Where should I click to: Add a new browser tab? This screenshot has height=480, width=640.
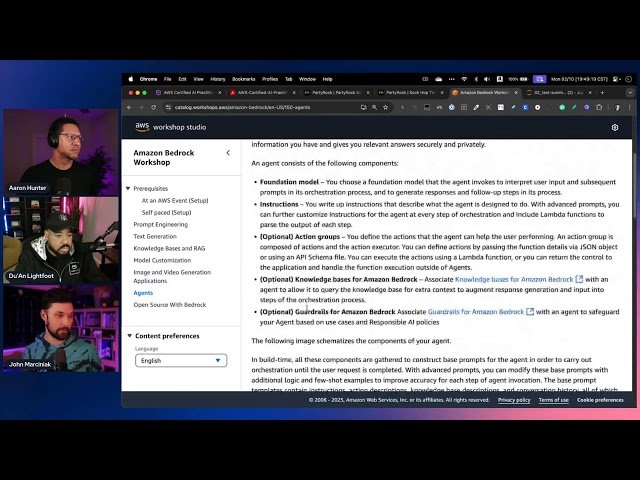pos(602,93)
